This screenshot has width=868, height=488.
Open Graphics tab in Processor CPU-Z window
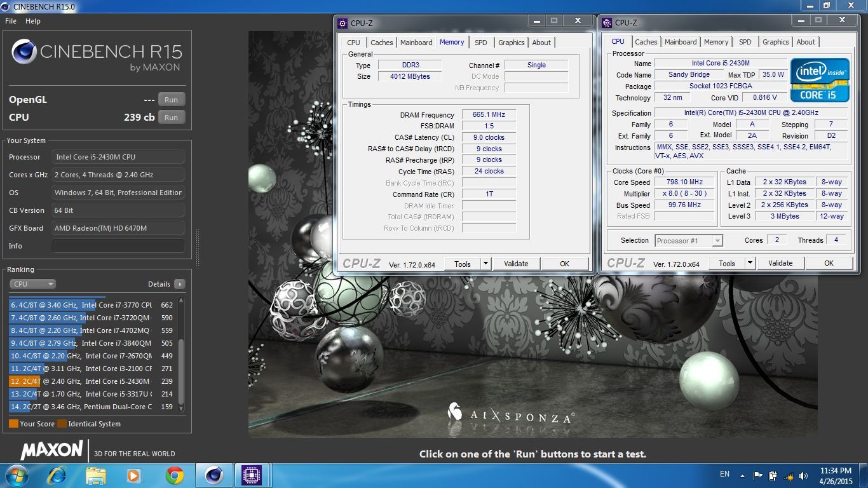click(x=776, y=42)
